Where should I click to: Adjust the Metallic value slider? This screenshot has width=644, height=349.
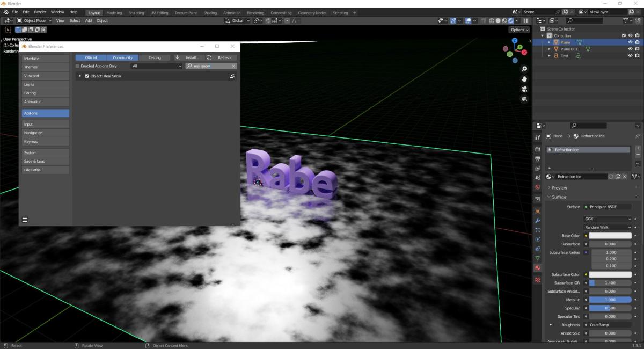[x=611, y=300]
